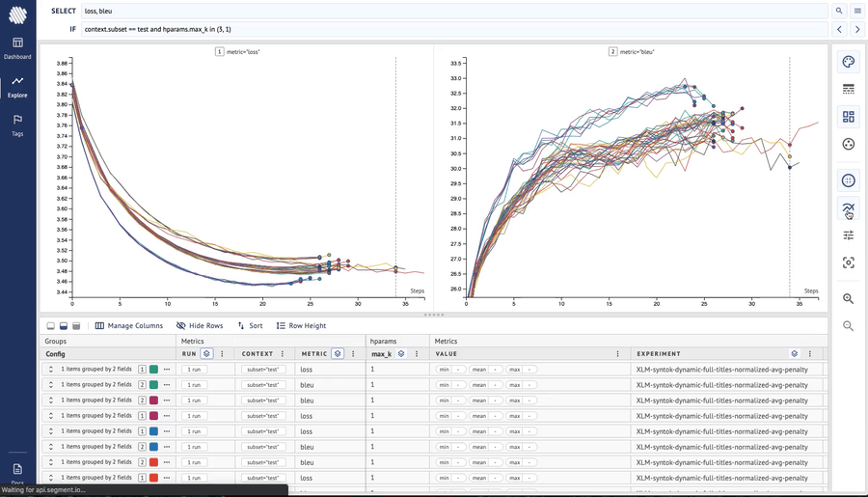Expand the green bleu group row

(x=51, y=384)
